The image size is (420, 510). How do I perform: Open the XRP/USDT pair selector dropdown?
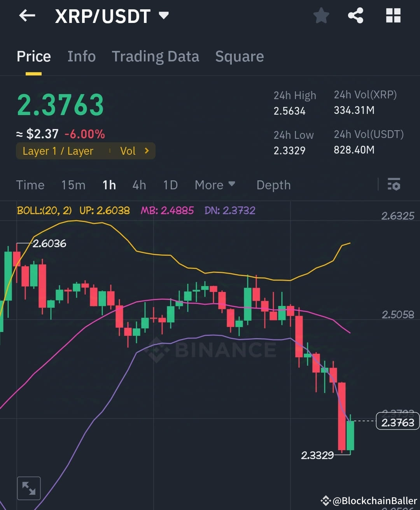point(164,16)
